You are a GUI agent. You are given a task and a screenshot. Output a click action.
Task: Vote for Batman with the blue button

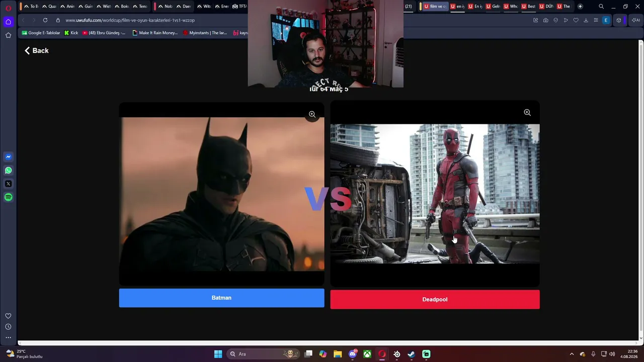[221, 298]
